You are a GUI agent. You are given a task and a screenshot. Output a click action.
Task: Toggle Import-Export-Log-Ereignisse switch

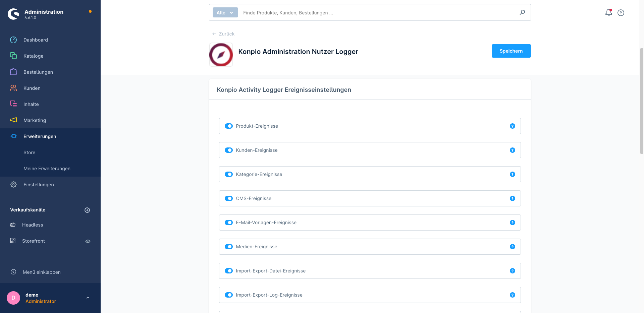[x=229, y=295]
